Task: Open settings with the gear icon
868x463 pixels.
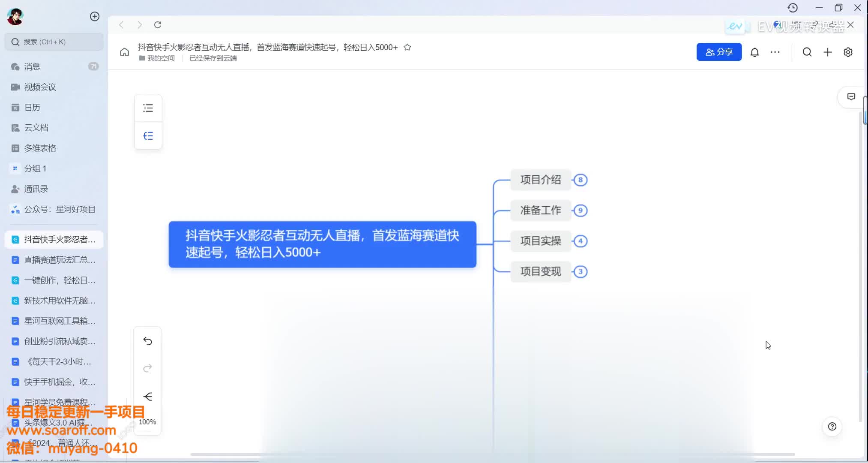Action: pyautogui.click(x=848, y=52)
